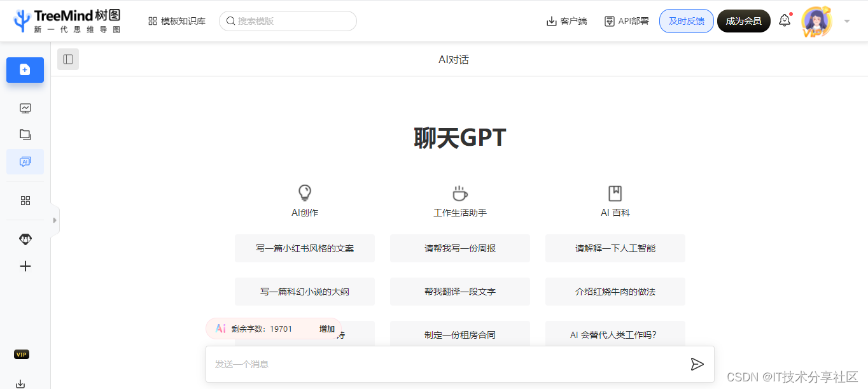Click the 工作生活助手 label
Viewport: 868px width, 389px height.
(460, 213)
